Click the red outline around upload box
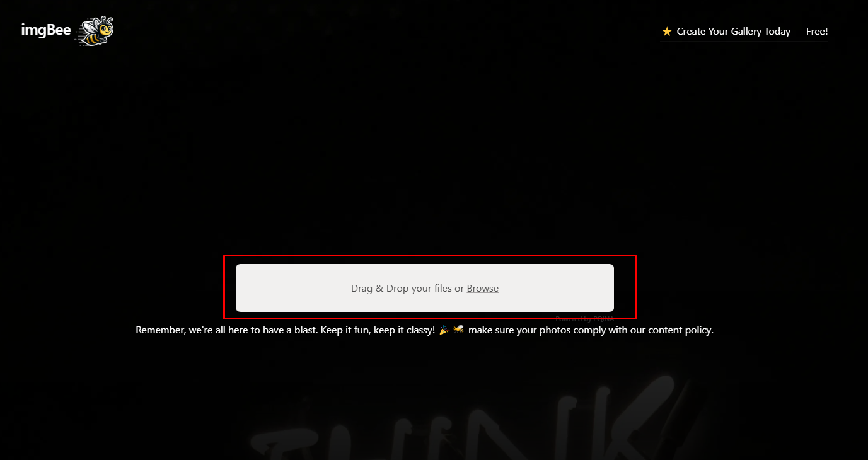This screenshot has height=460, width=868. tap(429, 256)
